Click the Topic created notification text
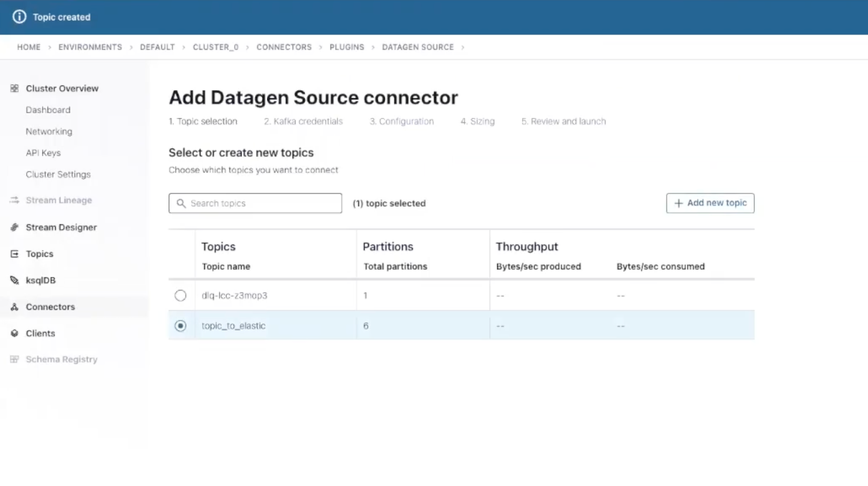 coord(61,17)
